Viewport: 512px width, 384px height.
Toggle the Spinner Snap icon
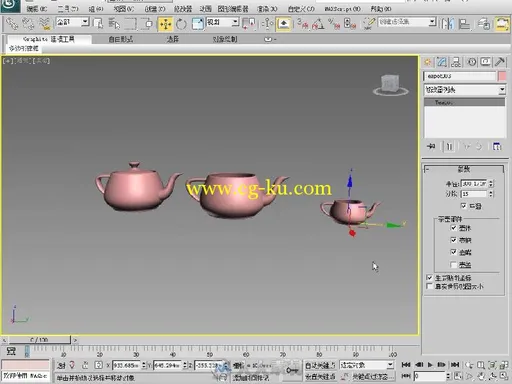point(350,24)
